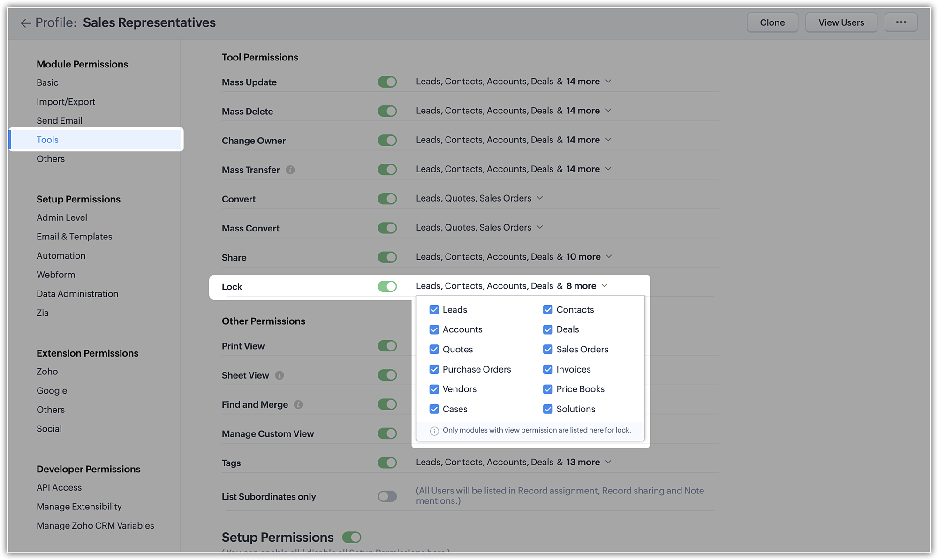This screenshot has height=560, width=938.
Task: Click the Find and Merge info icon
Action: tap(298, 404)
